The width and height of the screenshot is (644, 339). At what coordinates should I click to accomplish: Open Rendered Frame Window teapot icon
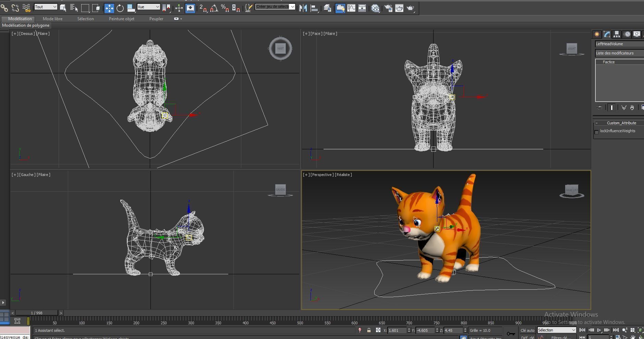pyautogui.click(x=399, y=8)
